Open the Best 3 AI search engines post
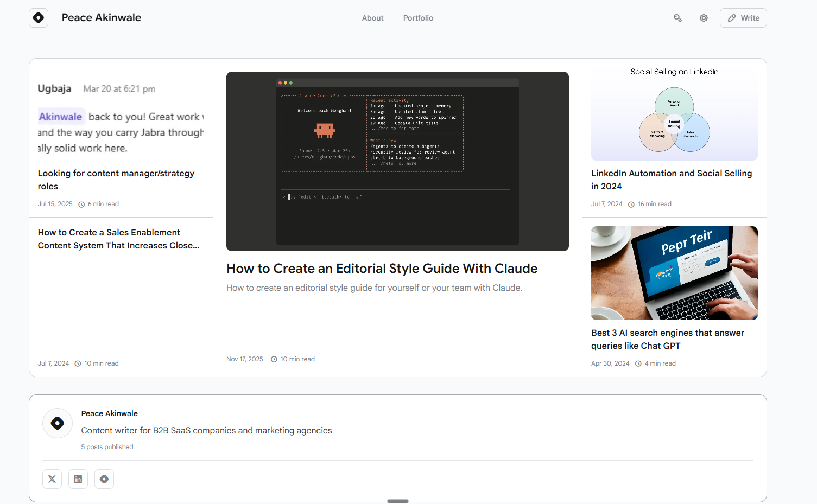Screen dimensions: 817x504 tap(667, 339)
